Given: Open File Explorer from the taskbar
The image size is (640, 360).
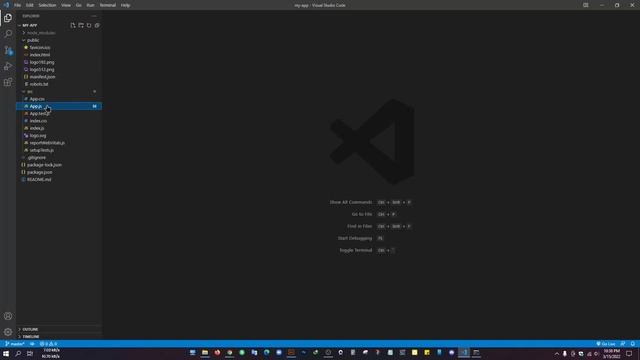Looking at the screenshot, I should tap(205, 353).
